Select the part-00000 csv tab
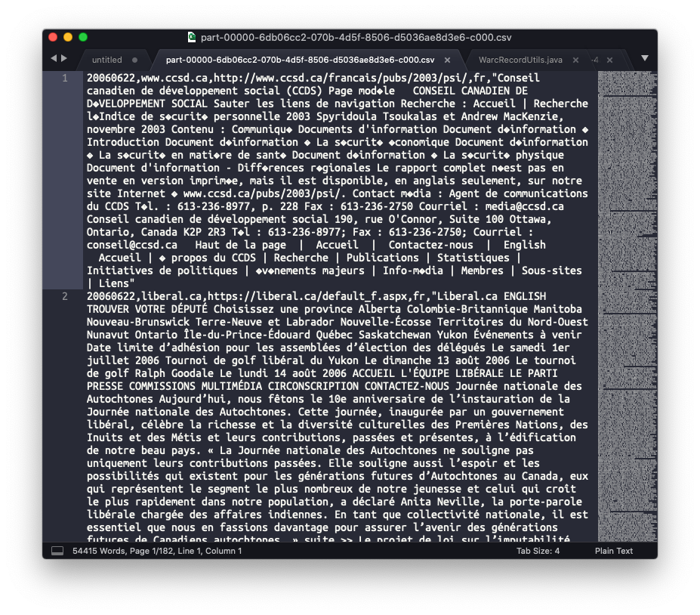 pyautogui.click(x=300, y=60)
